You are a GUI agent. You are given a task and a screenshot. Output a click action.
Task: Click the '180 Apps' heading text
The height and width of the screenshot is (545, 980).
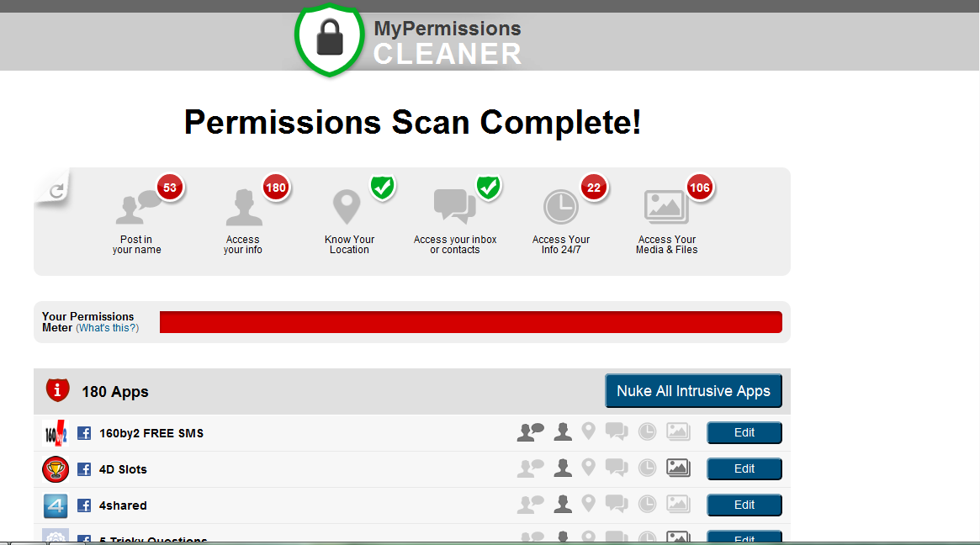click(x=115, y=392)
